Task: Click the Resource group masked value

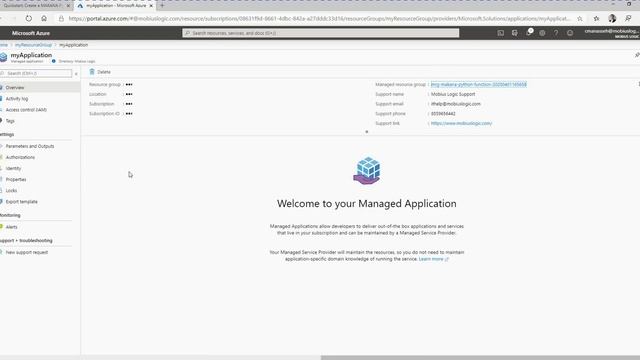Action: (x=129, y=84)
